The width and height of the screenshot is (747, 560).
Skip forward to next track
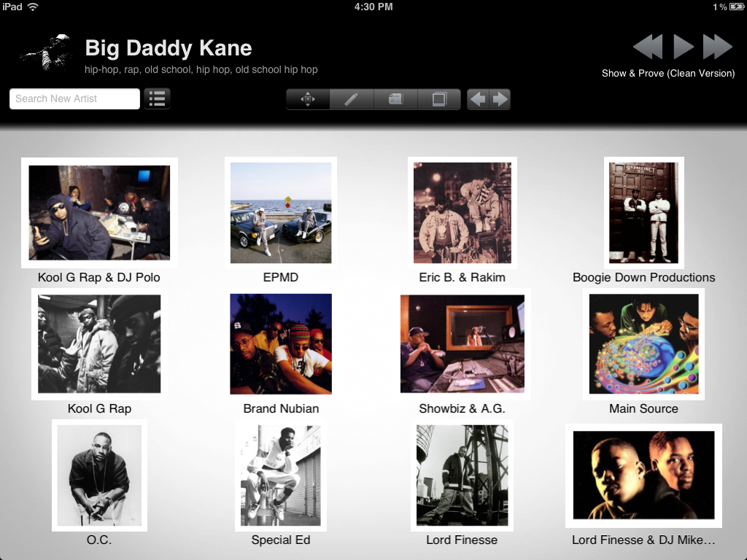[718, 47]
